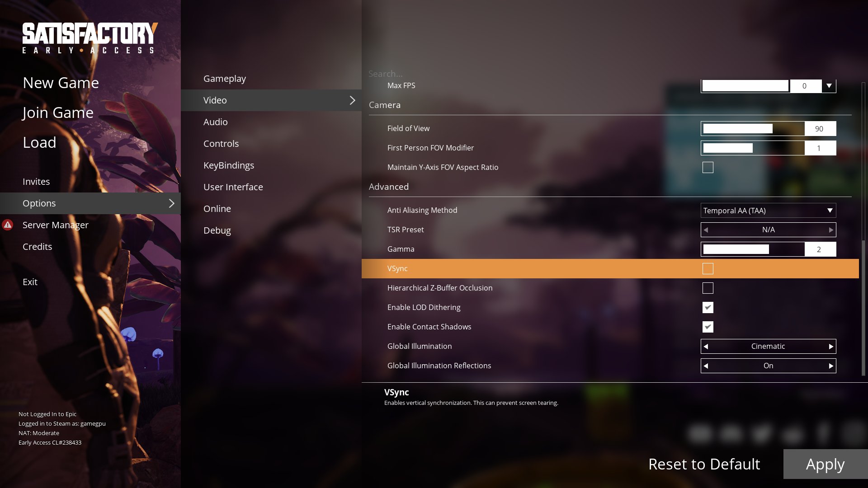Click the Gamma value box
Image resolution: width=868 pixels, height=488 pixels.
click(x=820, y=249)
